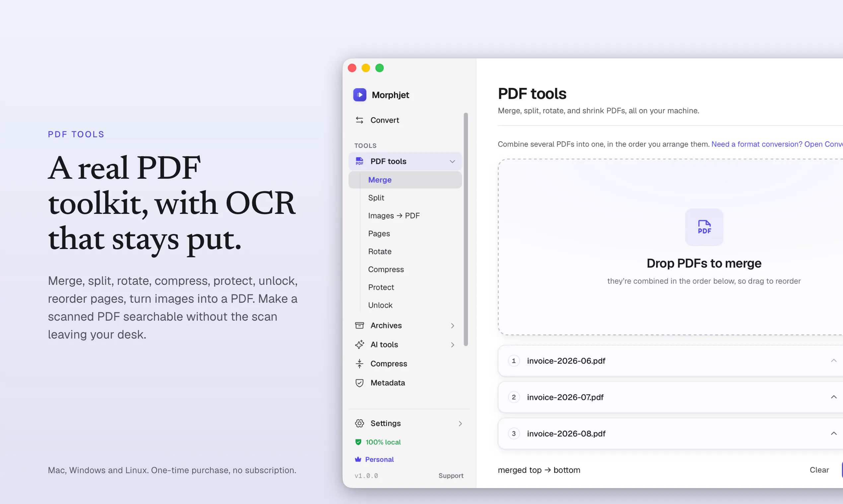The width and height of the screenshot is (843, 504).
Task: Click number badge 2 beside invoice-2026-07.pdf
Action: [x=514, y=397]
